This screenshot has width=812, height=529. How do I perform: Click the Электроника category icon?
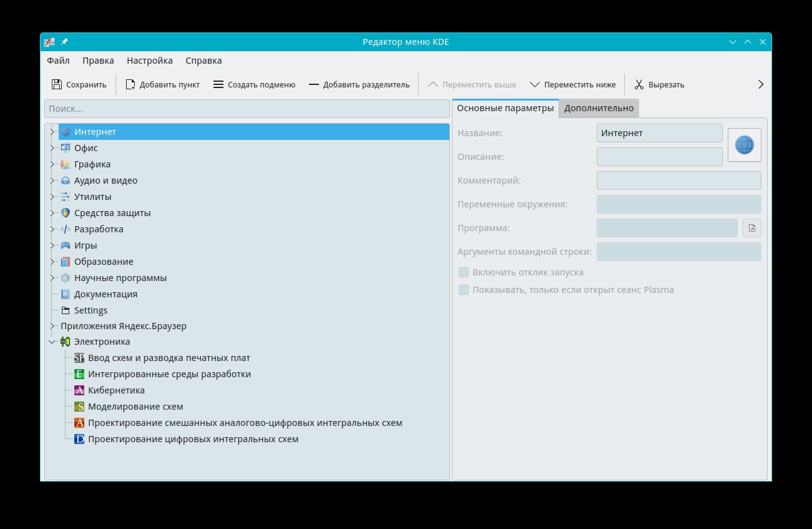click(x=66, y=342)
